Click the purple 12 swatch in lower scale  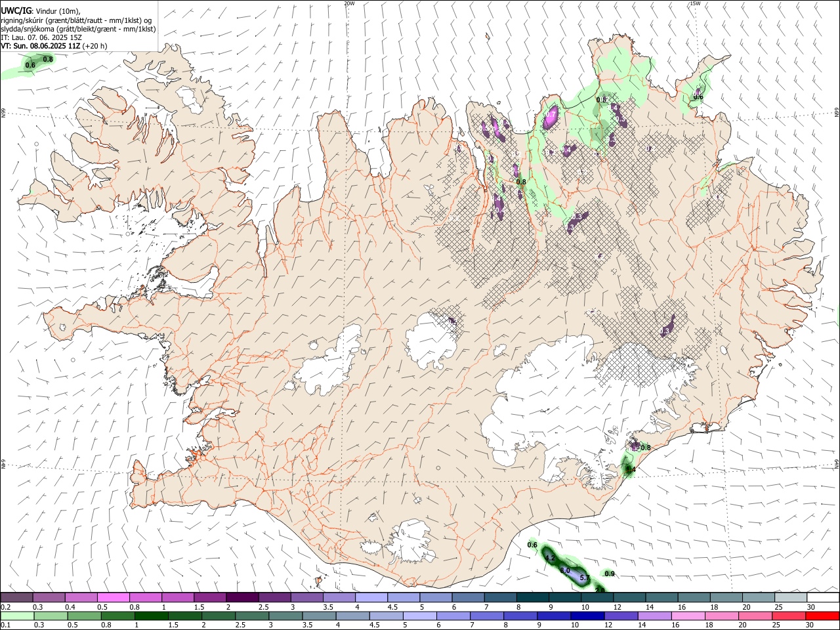point(620,616)
